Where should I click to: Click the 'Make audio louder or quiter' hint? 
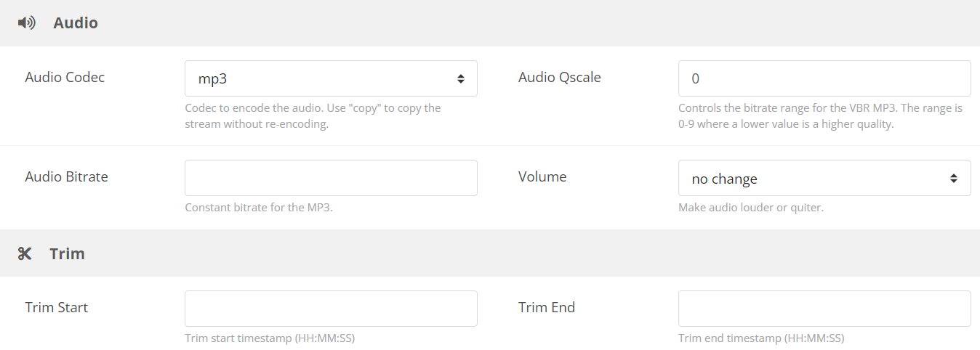coord(751,208)
